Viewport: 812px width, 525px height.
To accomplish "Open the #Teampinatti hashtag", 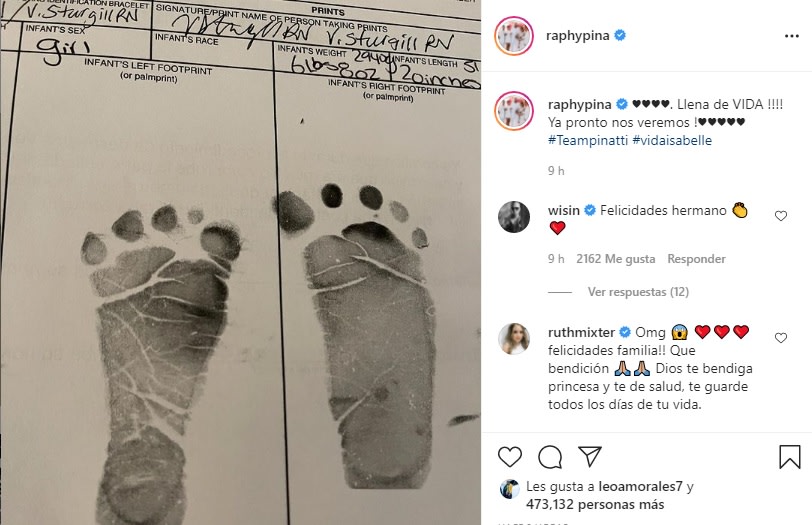I will [x=588, y=140].
